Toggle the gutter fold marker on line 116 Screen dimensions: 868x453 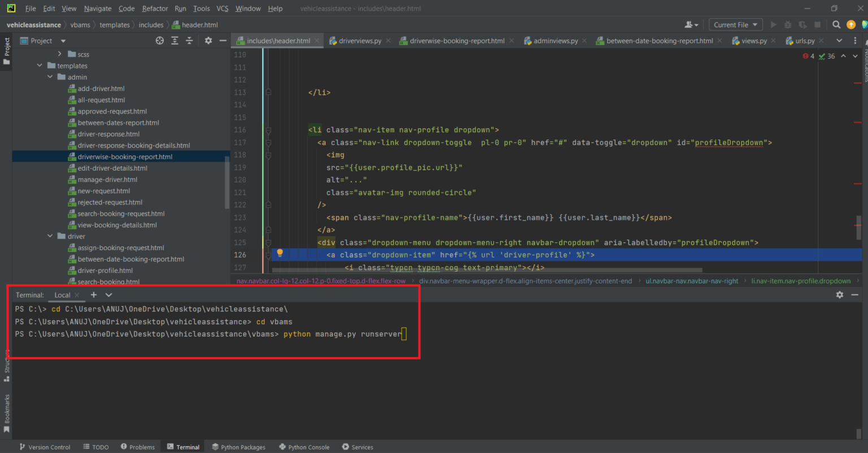point(268,130)
